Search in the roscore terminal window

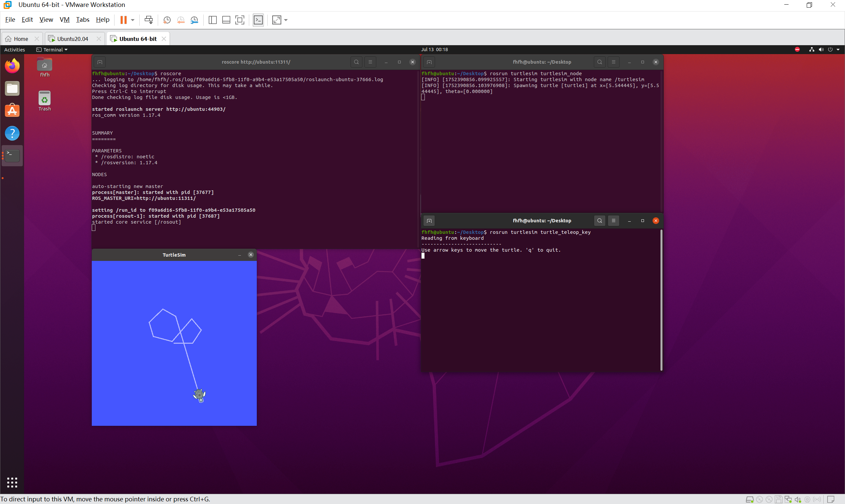356,62
